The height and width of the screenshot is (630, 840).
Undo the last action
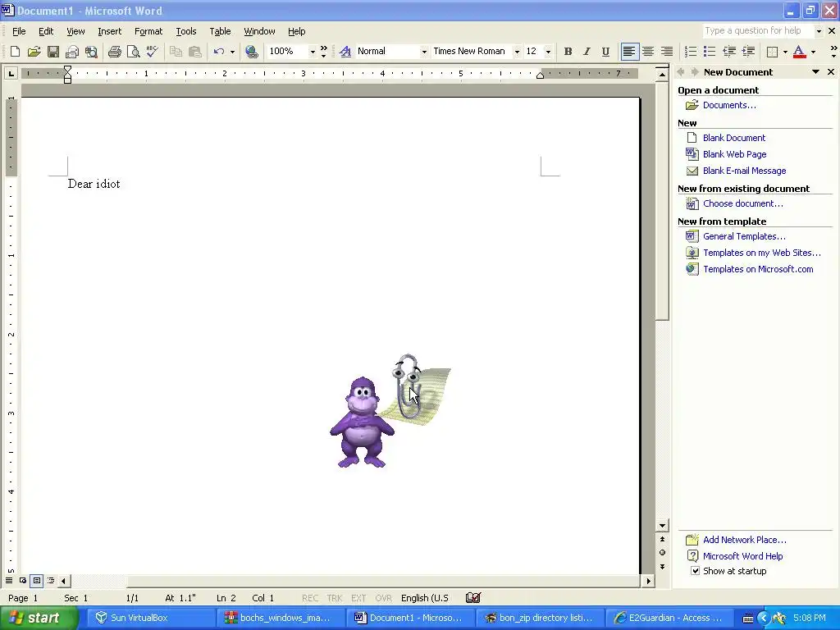coord(218,52)
